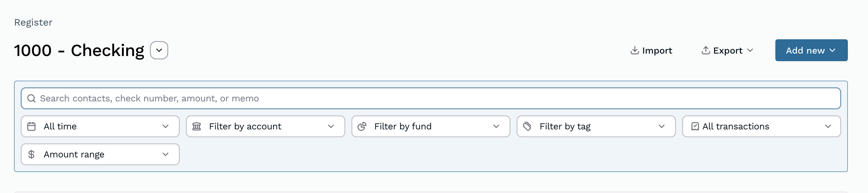
Task: Click the transactions icon in All transactions filter
Action: click(x=695, y=126)
